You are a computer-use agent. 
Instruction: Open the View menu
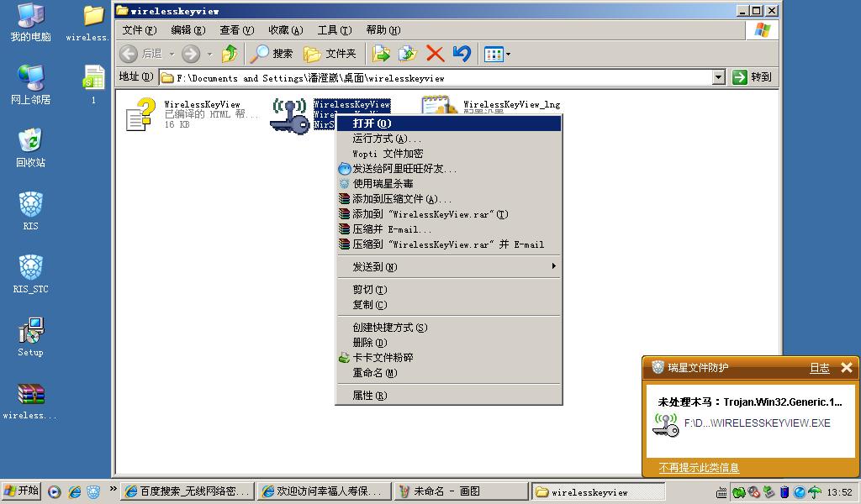[x=236, y=30]
